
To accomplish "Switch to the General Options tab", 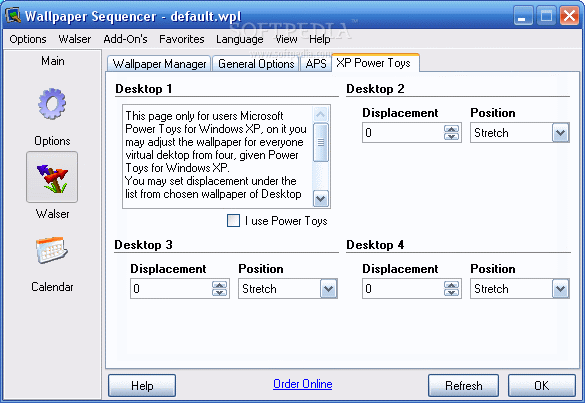I will coord(256,64).
